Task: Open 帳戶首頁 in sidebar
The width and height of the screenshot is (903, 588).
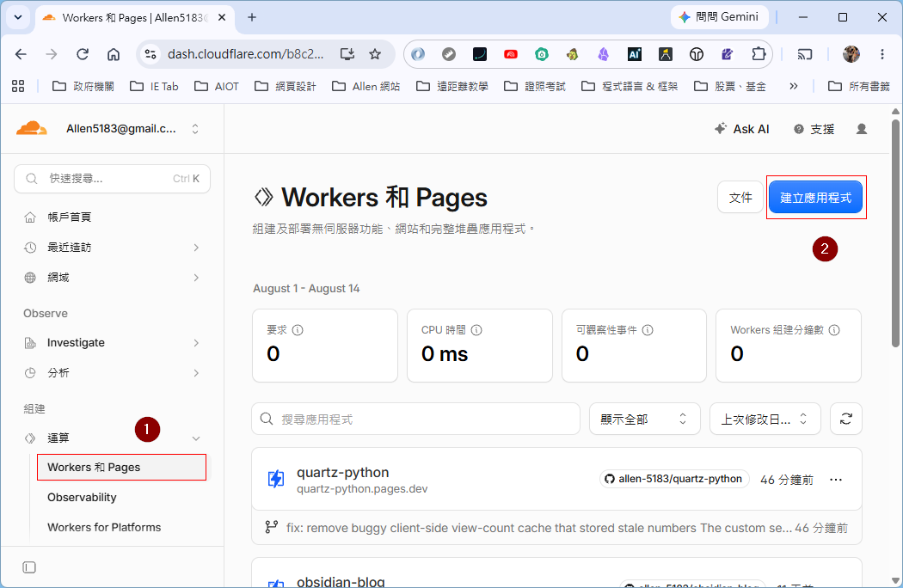Action: click(x=69, y=217)
